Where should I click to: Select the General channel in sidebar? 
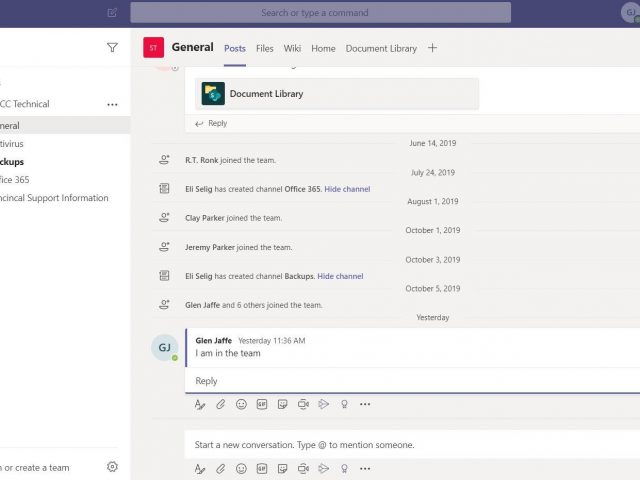point(65,126)
